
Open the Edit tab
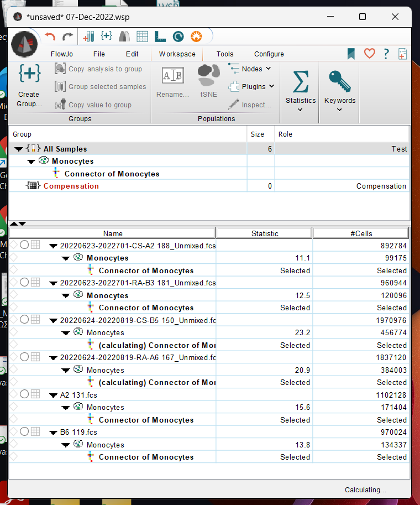click(132, 54)
